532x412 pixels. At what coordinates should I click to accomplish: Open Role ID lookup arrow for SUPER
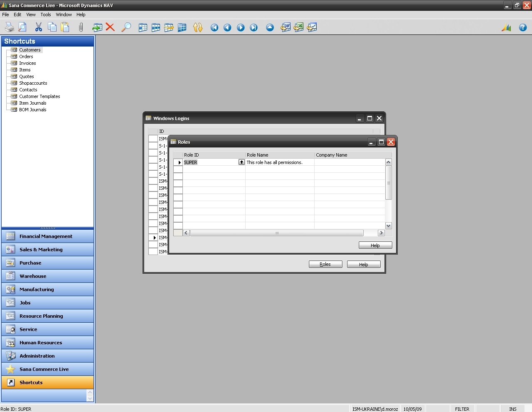click(241, 162)
